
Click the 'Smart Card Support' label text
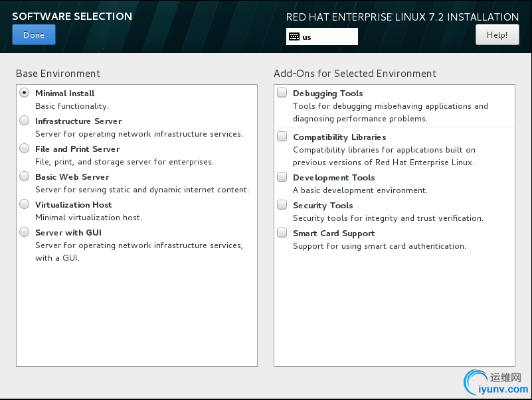[334, 233]
